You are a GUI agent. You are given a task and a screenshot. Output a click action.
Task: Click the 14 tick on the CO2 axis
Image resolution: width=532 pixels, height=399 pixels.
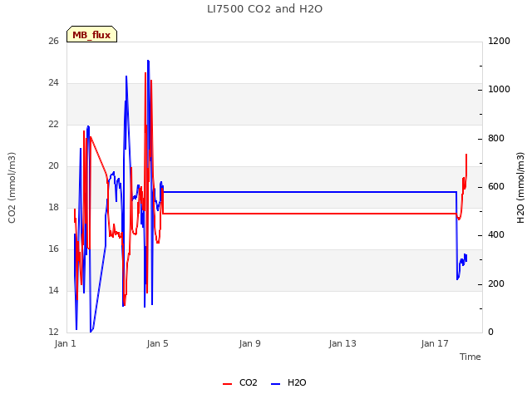[53, 290]
